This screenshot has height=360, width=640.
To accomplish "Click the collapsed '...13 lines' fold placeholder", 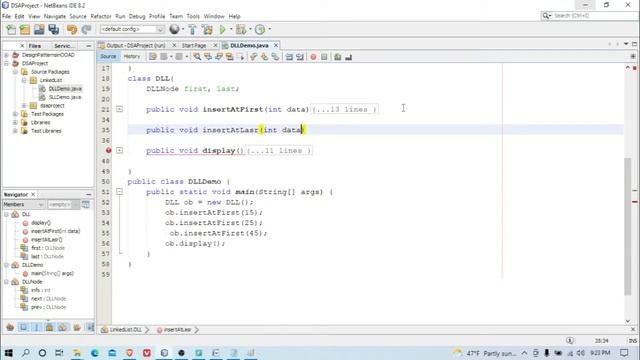I will 344,109.
